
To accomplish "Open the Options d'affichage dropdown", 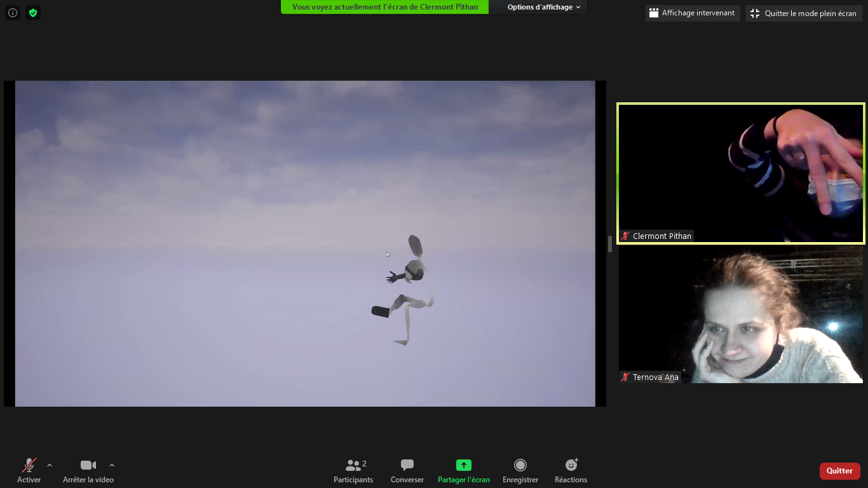I will click(544, 7).
